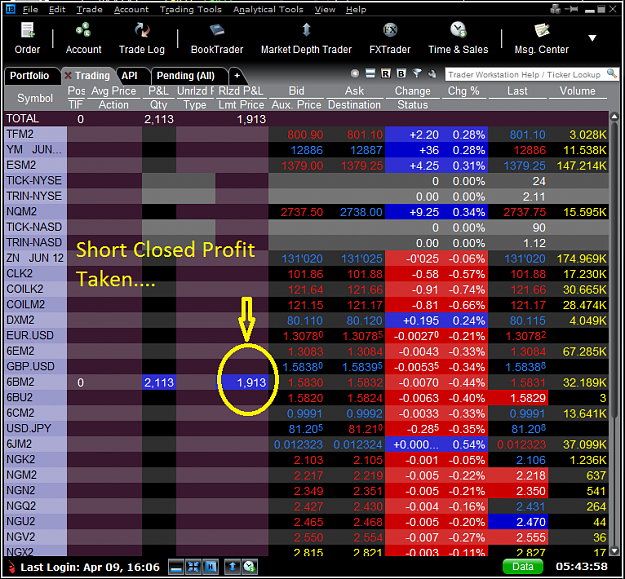Click the EUR.USD symbol
This screenshot has height=579, width=625.
coord(30,335)
